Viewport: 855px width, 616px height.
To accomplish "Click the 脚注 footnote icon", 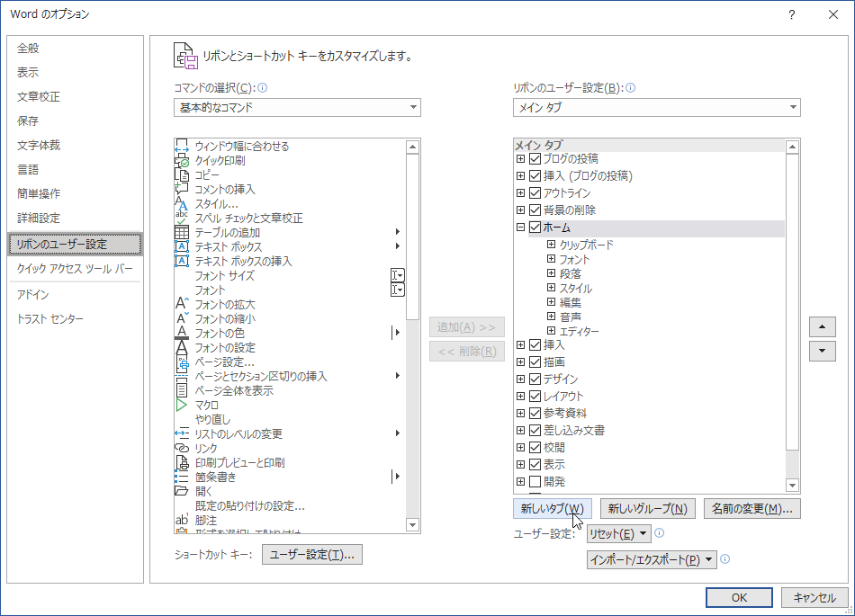I will [x=182, y=520].
